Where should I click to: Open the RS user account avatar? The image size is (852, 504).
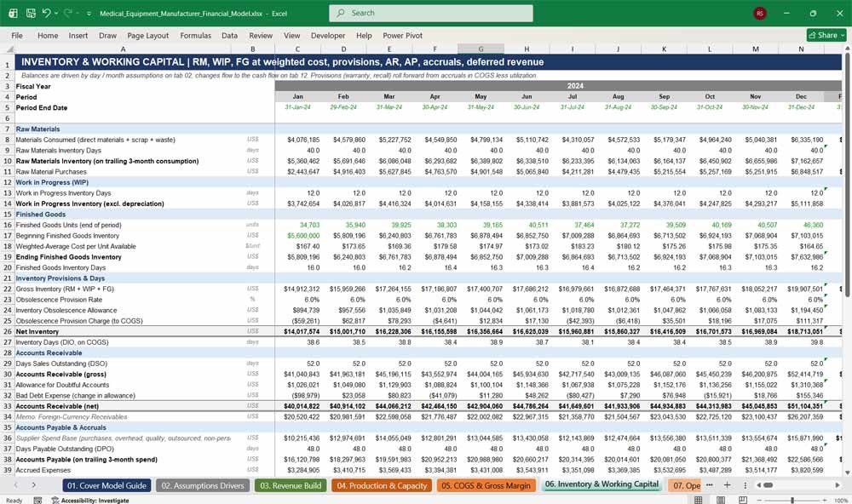[x=760, y=13]
